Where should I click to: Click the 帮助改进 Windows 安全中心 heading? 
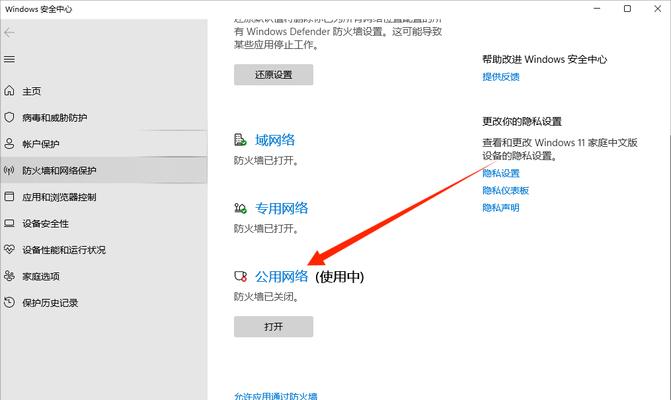545,59
